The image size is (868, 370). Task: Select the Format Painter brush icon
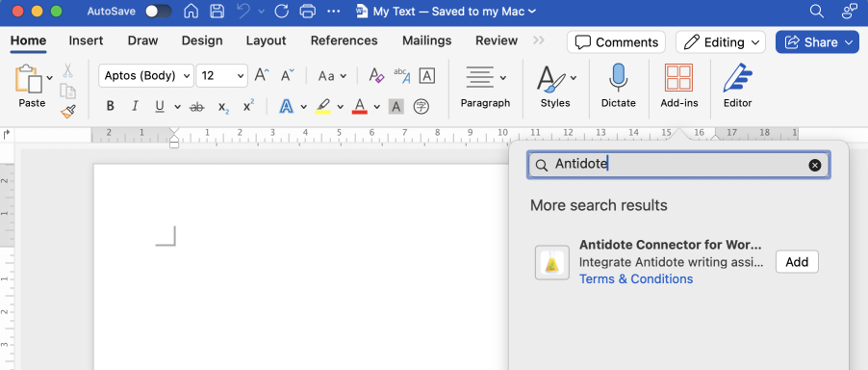tap(67, 112)
